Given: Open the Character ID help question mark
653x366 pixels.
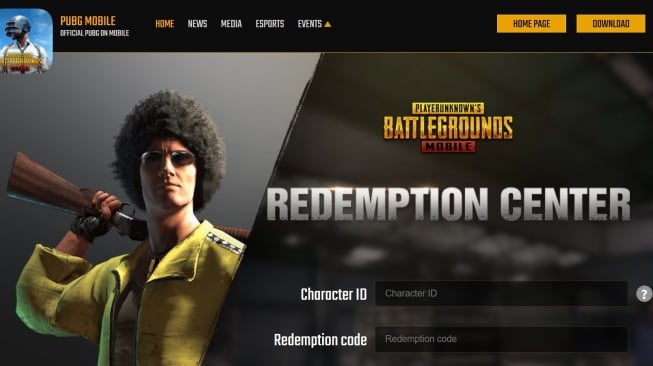Looking at the screenshot, I should [644, 294].
